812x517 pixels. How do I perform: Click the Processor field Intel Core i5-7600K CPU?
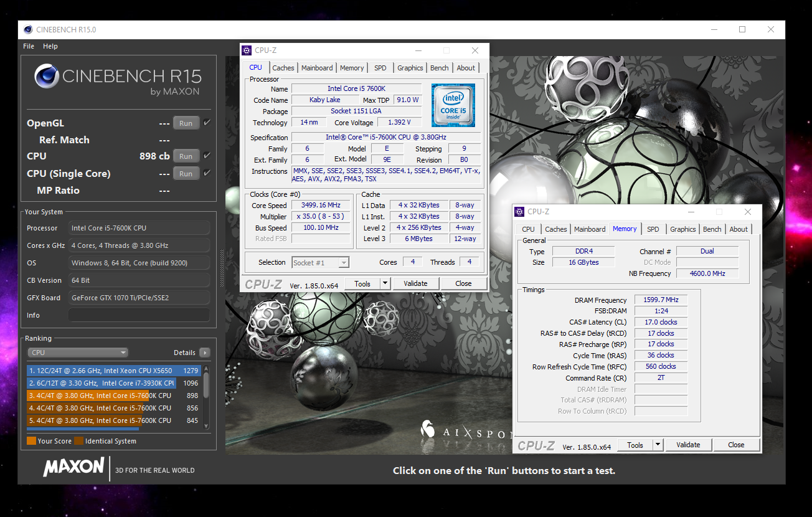tap(139, 228)
